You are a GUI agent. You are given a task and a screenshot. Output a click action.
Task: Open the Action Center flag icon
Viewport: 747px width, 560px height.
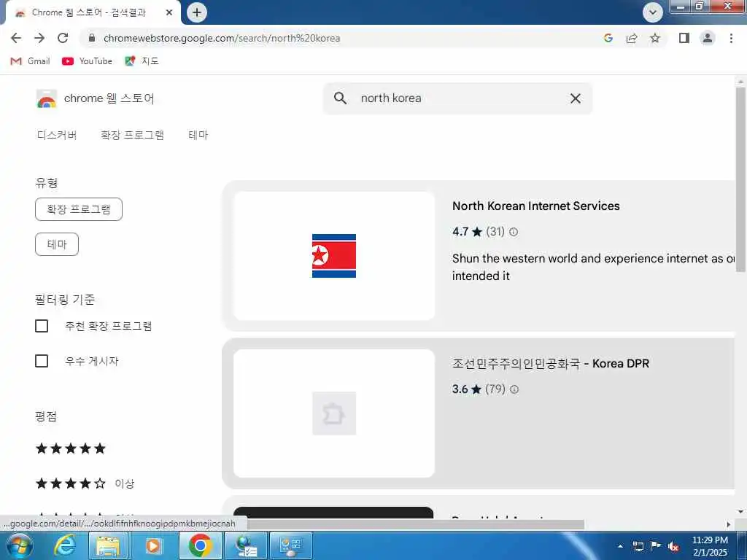[656, 546]
